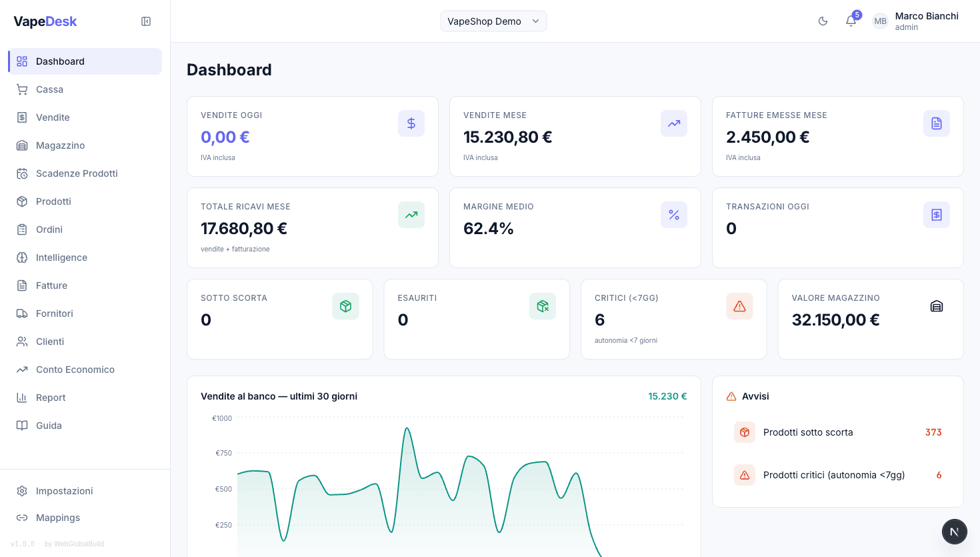Image resolution: width=980 pixels, height=557 pixels.
Task: Click the dollar icon in Vendite Oggi card
Action: tap(411, 123)
